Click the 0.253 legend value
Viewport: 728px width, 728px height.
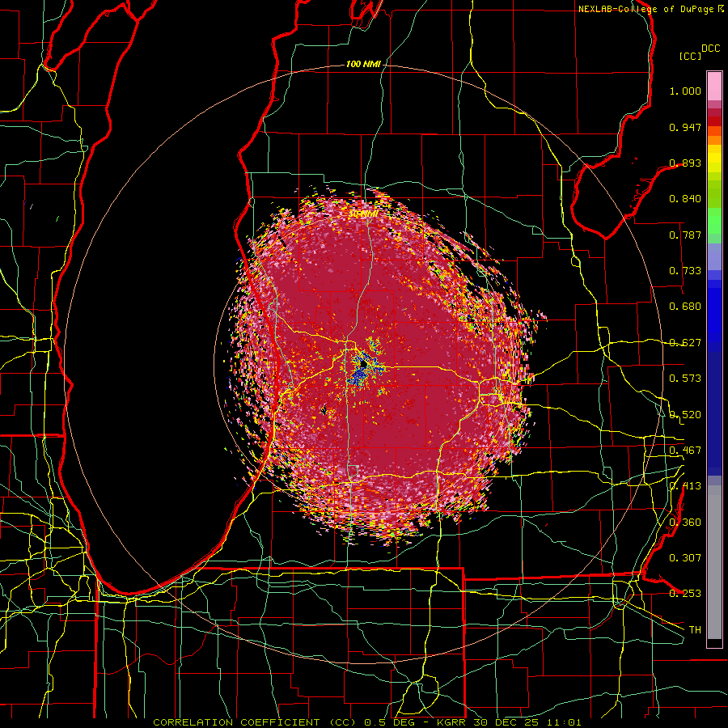click(685, 594)
